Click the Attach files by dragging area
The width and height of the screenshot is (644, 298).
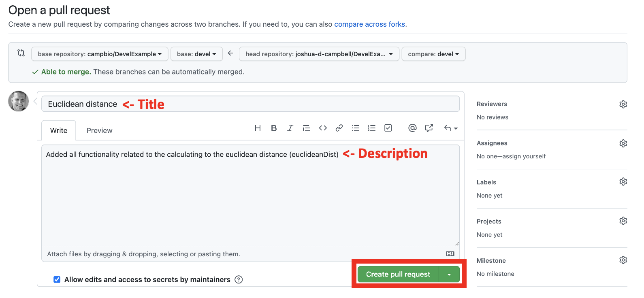[x=250, y=254]
